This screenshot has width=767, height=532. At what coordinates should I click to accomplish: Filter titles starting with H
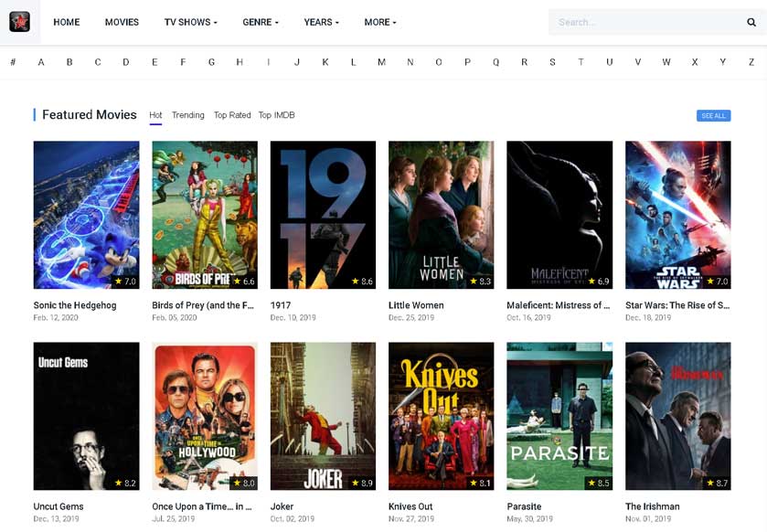[x=240, y=62]
